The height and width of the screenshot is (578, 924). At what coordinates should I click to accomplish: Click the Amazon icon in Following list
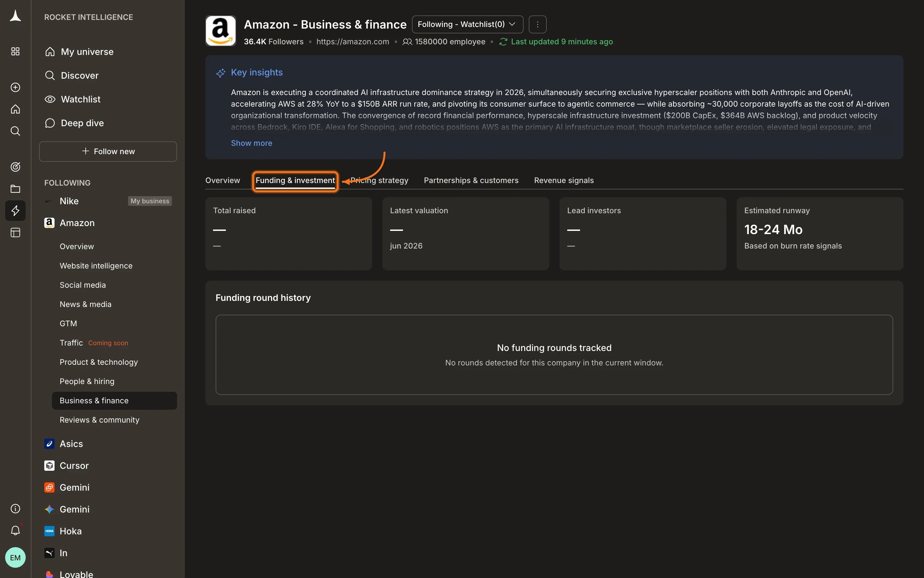pyautogui.click(x=49, y=223)
